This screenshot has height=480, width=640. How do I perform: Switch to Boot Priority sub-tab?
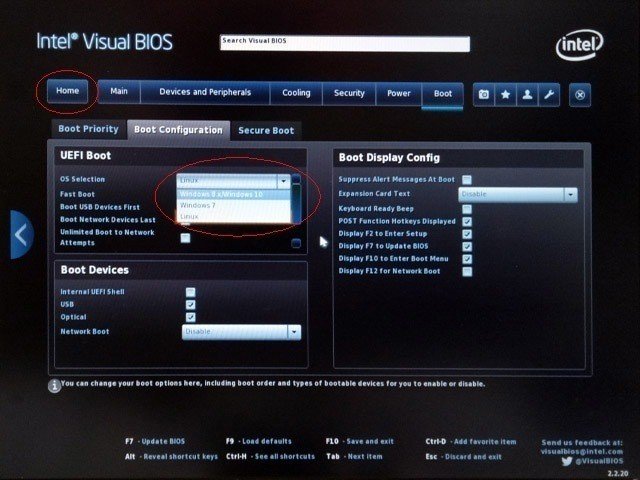point(88,129)
